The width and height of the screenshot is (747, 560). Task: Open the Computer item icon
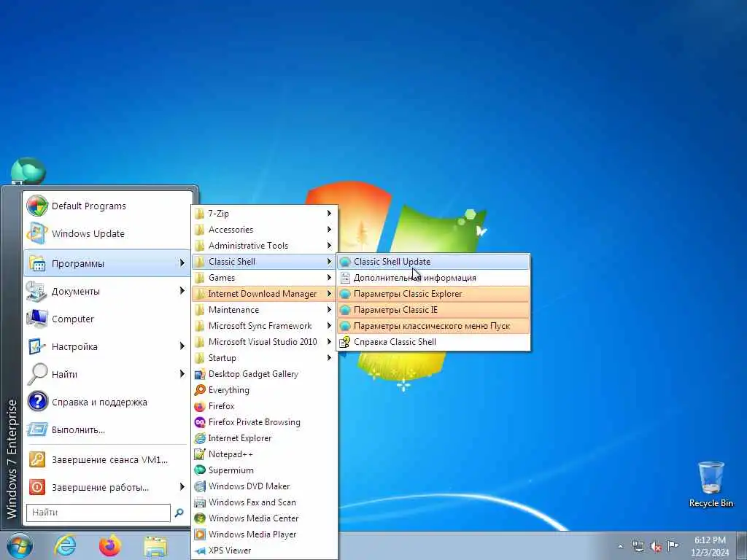click(x=36, y=319)
